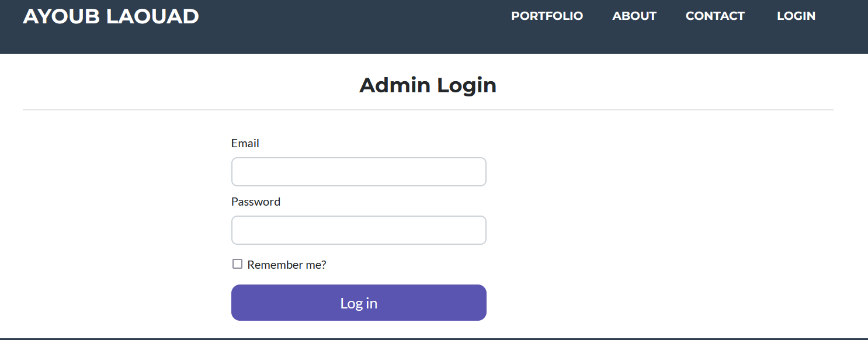The image size is (868, 340).
Task: Open the portfolio section from the header
Action: click(x=547, y=16)
